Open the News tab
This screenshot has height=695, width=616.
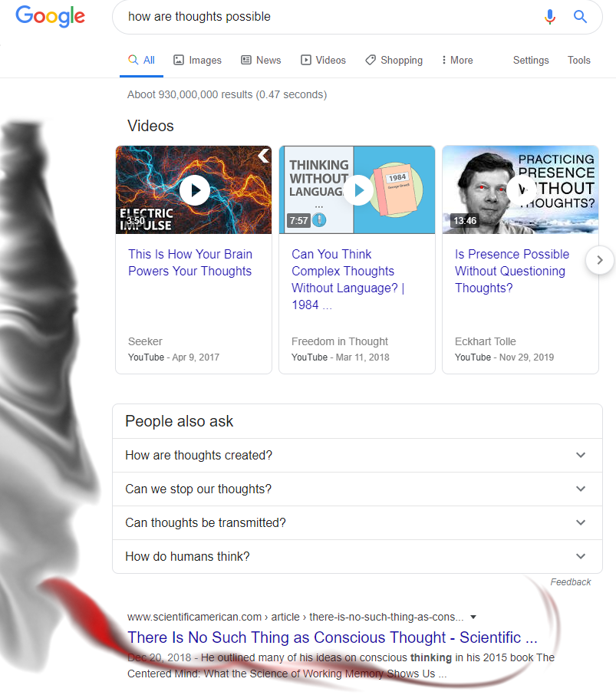[261, 61]
